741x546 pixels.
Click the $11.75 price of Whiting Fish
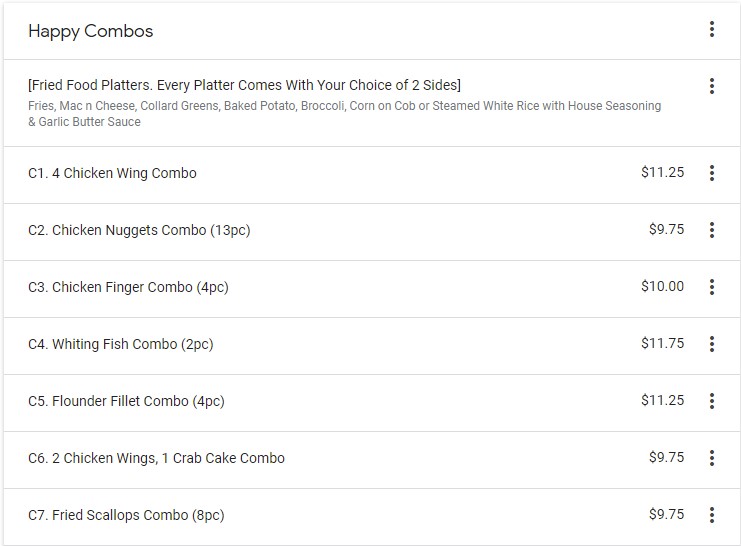662,343
